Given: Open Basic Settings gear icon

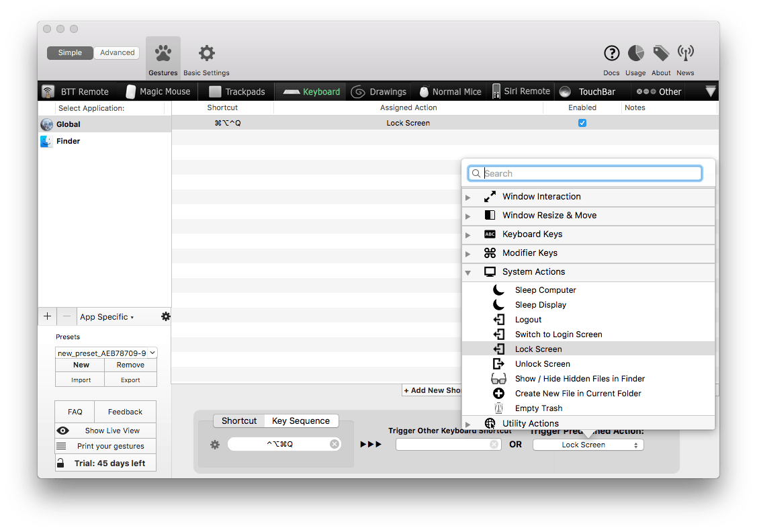Looking at the screenshot, I should pyautogui.click(x=207, y=53).
